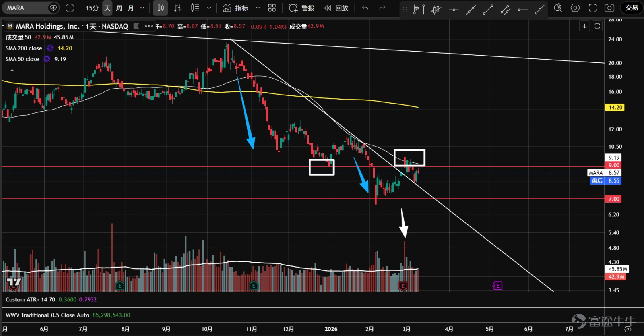
Task: Select the candlestick measure drawing tool
Action: 436,9
